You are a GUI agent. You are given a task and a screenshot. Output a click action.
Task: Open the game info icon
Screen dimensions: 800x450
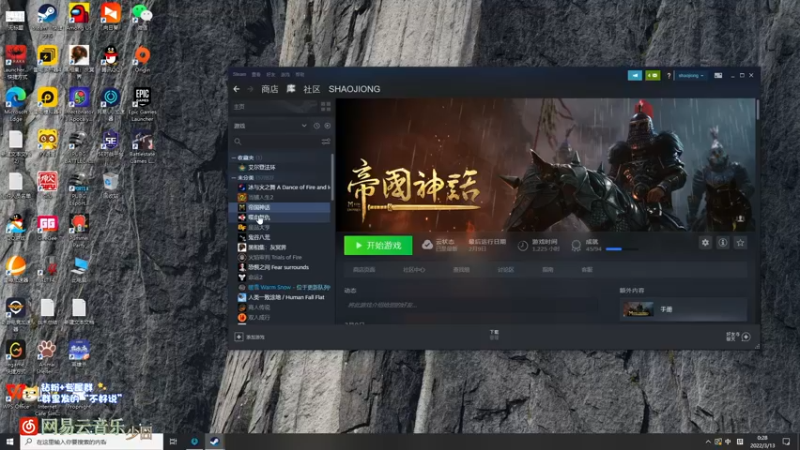coord(722,243)
